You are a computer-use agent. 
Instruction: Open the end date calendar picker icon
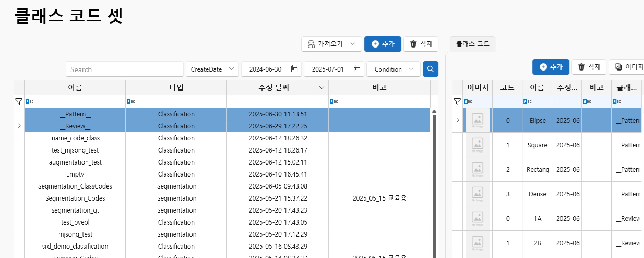357,69
